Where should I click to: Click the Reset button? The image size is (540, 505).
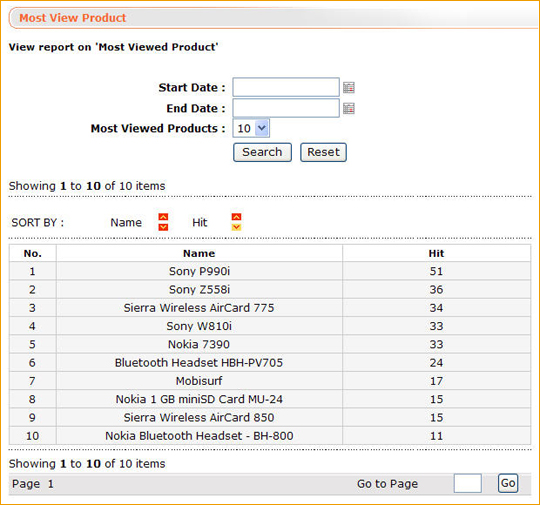coord(323,152)
